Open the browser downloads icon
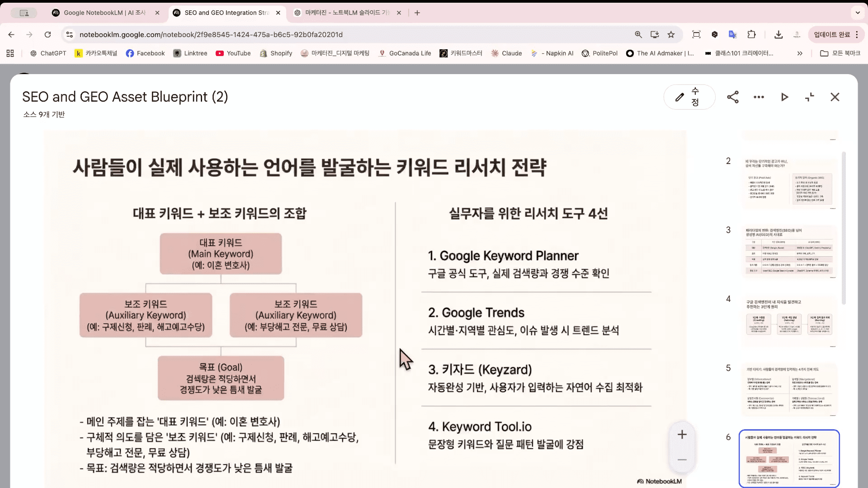 tap(778, 34)
